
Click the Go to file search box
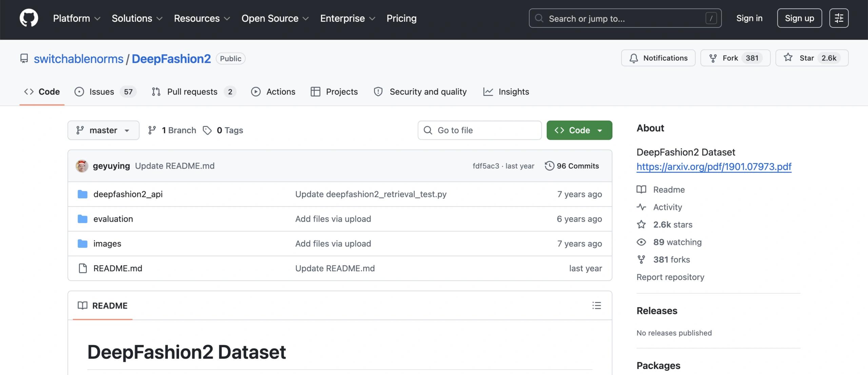[479, 130]
